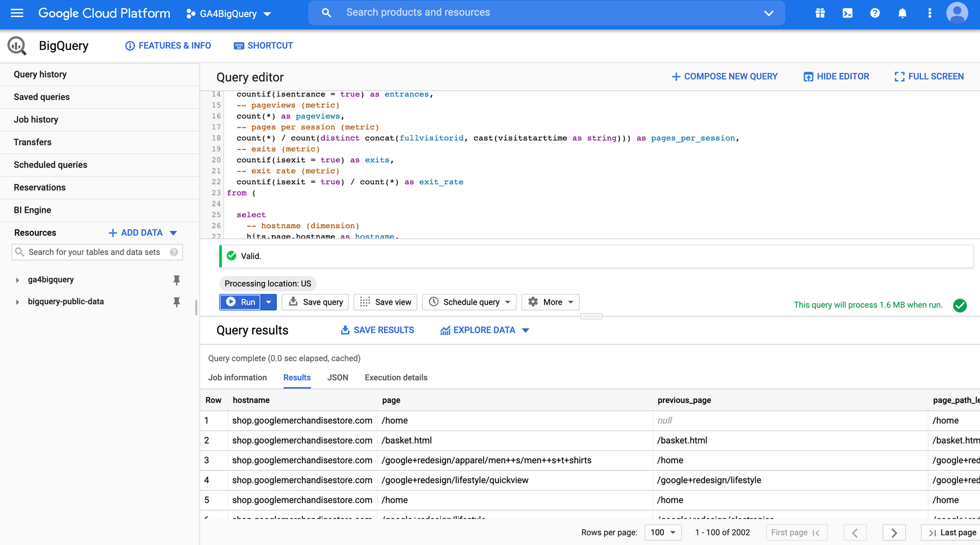Open the notifications bell

[903, 13]
